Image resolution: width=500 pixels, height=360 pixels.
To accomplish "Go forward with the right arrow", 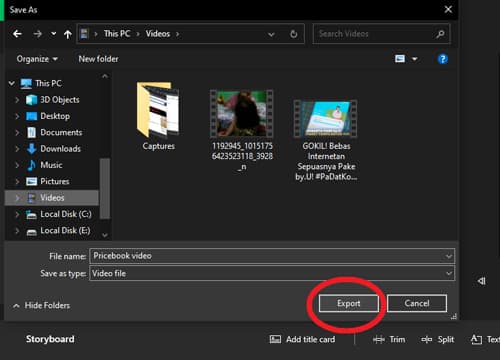I will [37, 34].
